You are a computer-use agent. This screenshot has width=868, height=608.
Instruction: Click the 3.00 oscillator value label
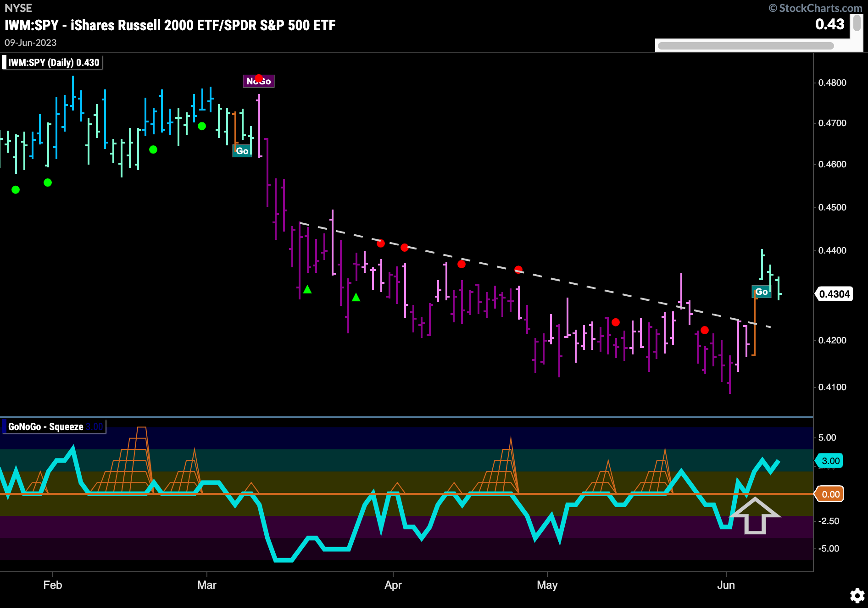(830, 461)
